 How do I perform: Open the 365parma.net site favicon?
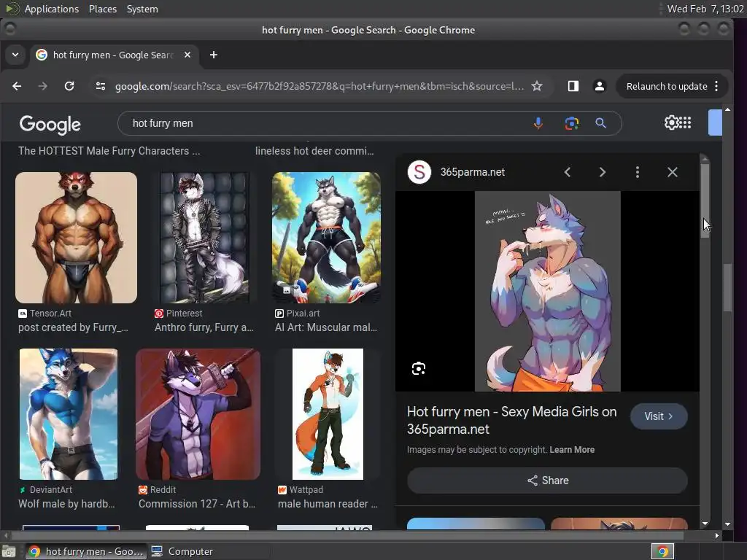point(419,172)
